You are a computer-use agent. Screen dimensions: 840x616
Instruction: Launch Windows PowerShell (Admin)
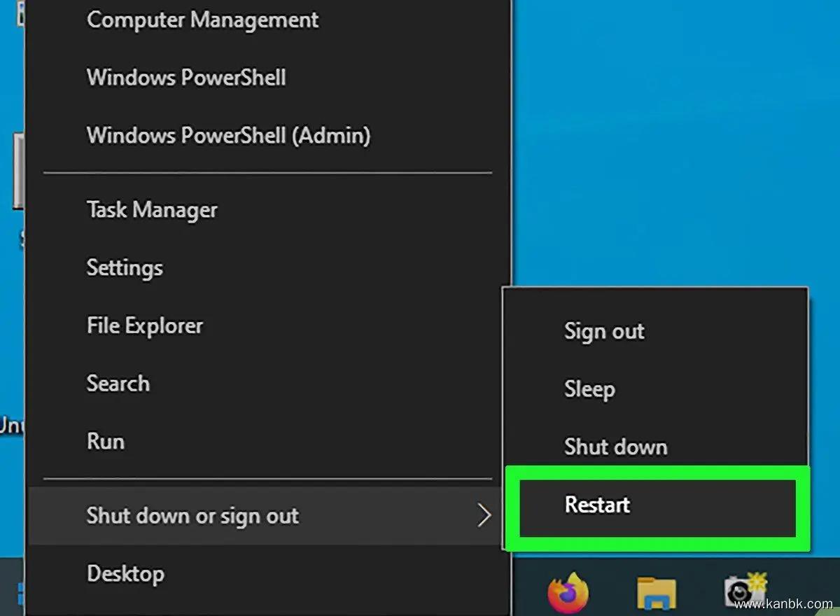[228, 134]
